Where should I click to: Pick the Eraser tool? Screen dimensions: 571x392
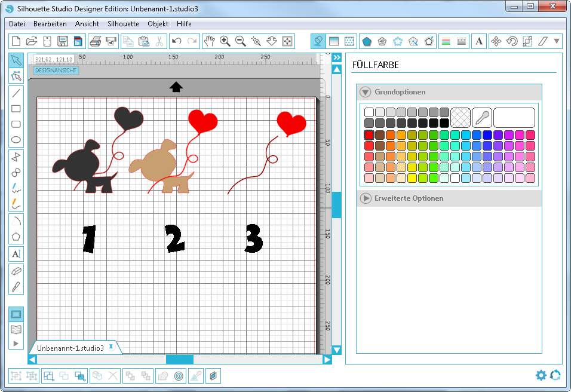(x=16, y=270)
